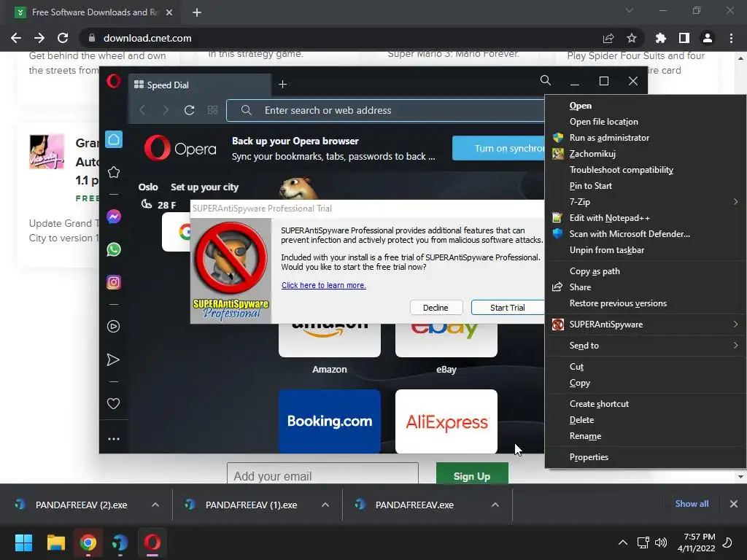Click the Start Trial button
Screen dimensions: 747x560
coord(508,308)
